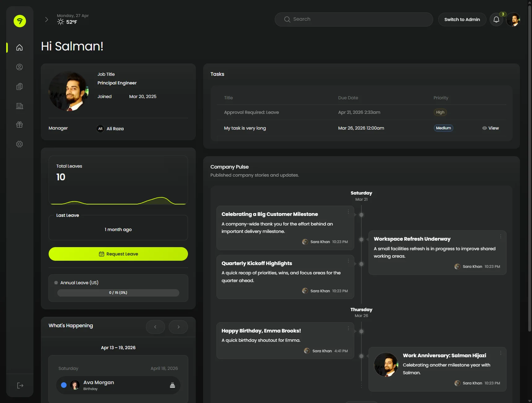The height and width of the screenshot is (403, 532).
Task: Expand the sidebar with the chevron arrow
Action: [46, 19]
